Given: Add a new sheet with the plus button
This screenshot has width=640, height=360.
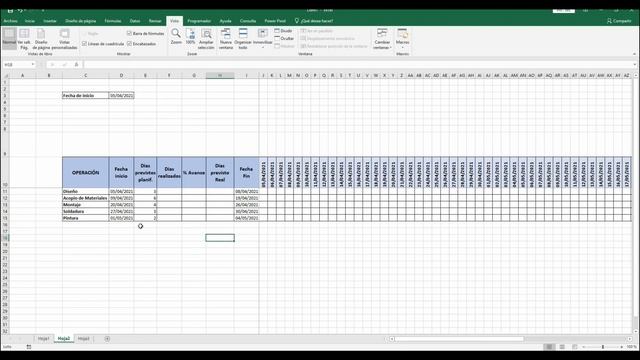Looking at the screenshot, I should click(x=107, y=339).
